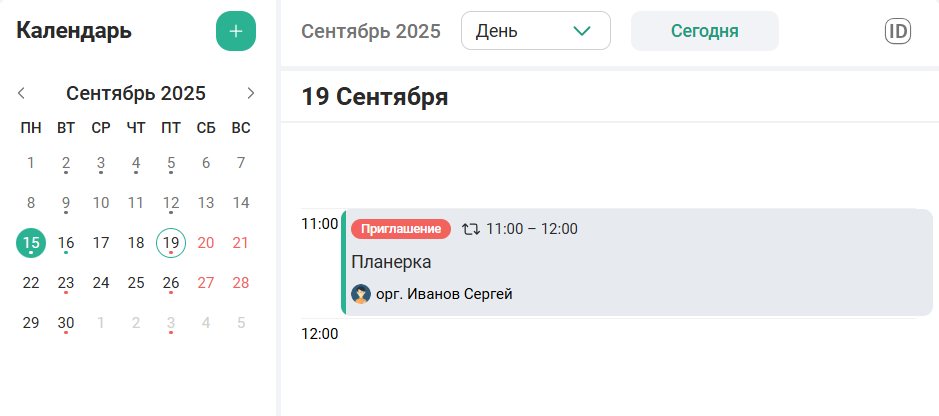Click the recurring event icon on Планерка
This screenshot has height=416, width=939.
click(471, 229)
